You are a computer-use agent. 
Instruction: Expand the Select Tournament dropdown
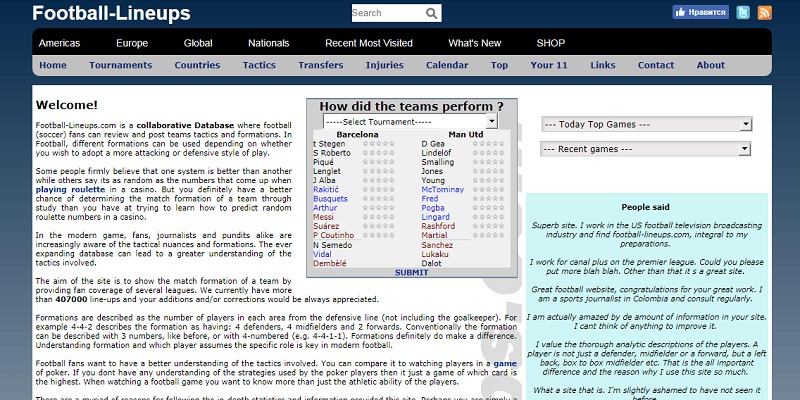[x=410, y=120]
